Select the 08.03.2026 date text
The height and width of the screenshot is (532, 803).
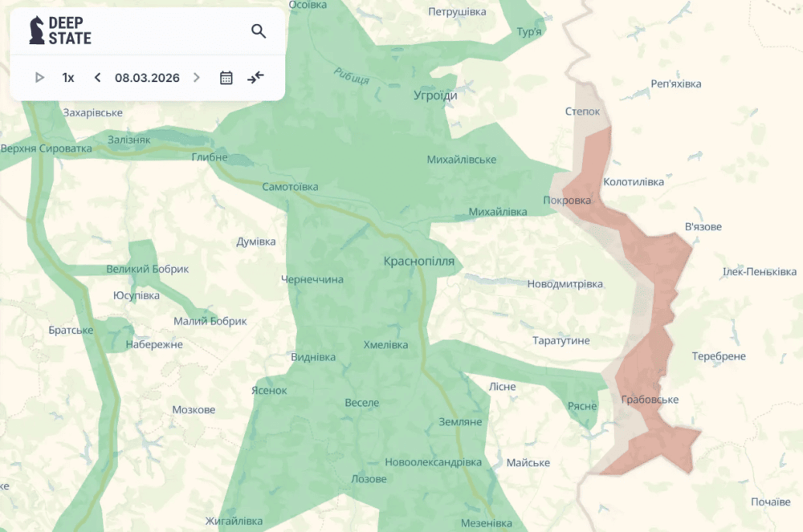147,78
